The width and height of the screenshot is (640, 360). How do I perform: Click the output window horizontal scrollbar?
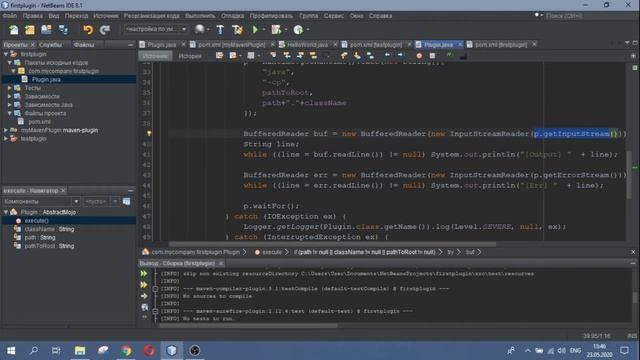248,326
